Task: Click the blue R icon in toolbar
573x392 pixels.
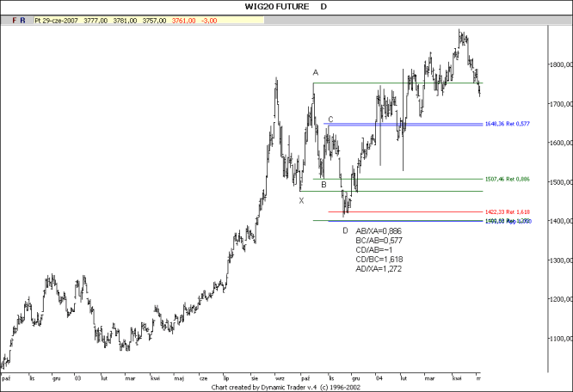Action: [22, 18]
